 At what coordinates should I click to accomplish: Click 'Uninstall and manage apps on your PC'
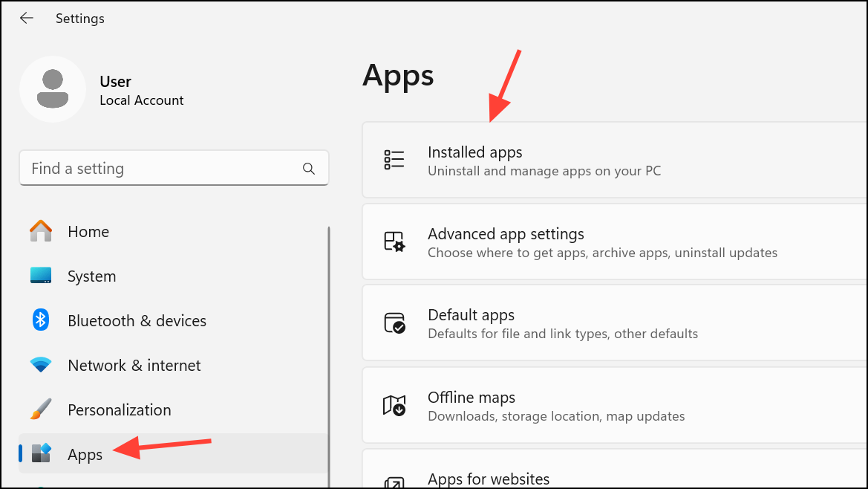(x=544, y=171)
